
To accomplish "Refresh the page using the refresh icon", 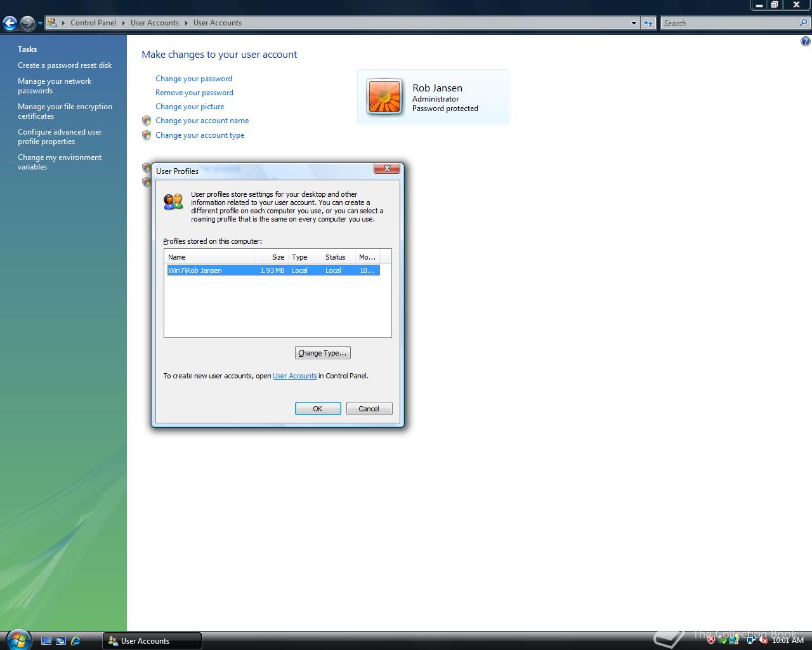I will (648, 23).
